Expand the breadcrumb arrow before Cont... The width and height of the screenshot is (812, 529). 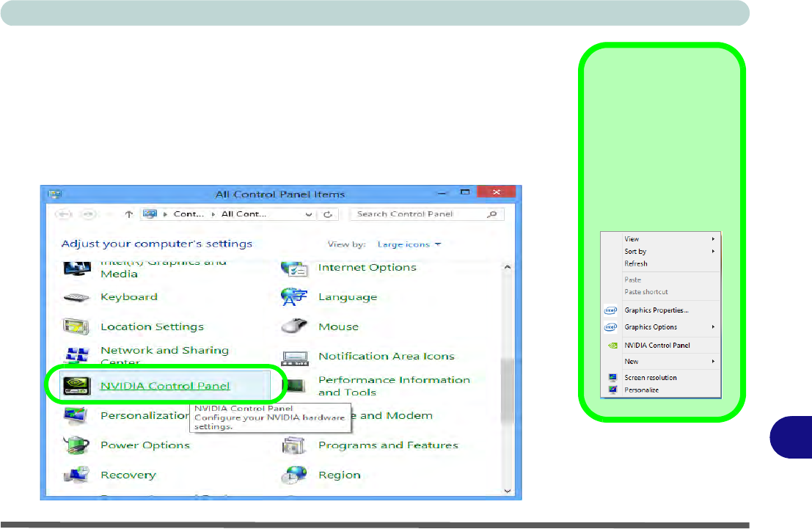pyautogui.click(x=165, y=214)
